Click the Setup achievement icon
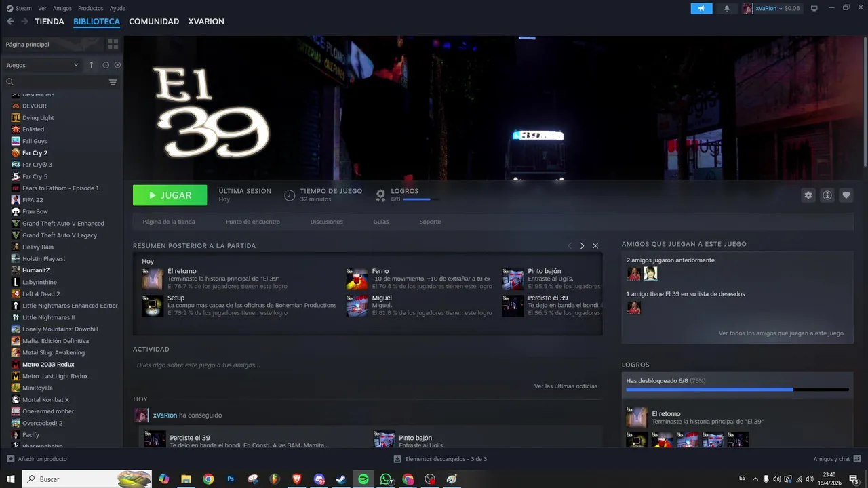 coord(152,306)
